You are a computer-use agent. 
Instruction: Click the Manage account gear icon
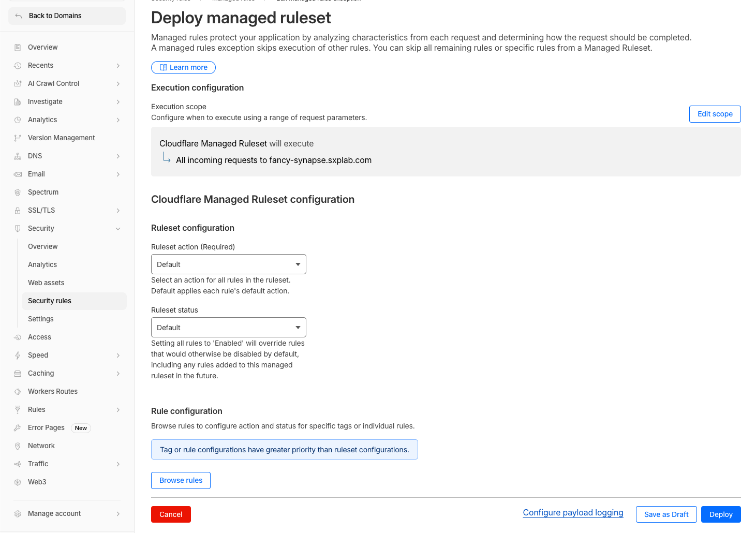(18, 513)
